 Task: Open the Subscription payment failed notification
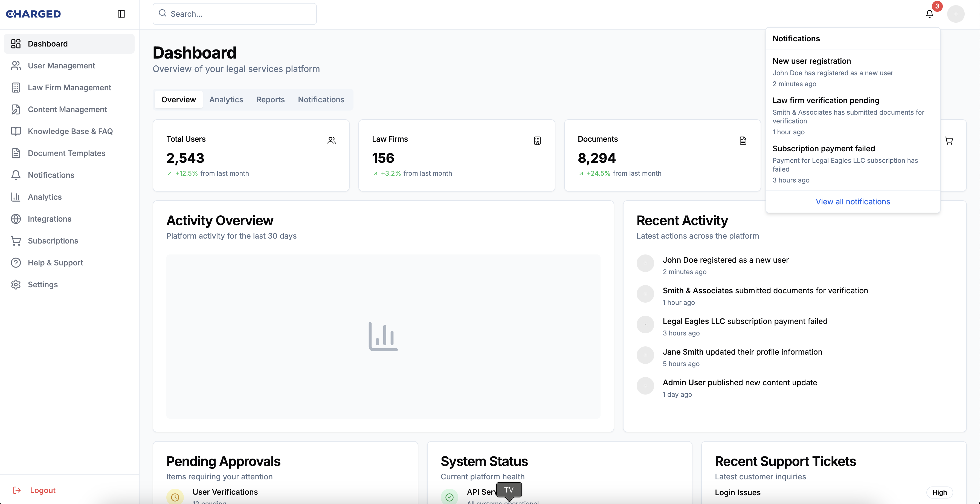tap(853, 164)
